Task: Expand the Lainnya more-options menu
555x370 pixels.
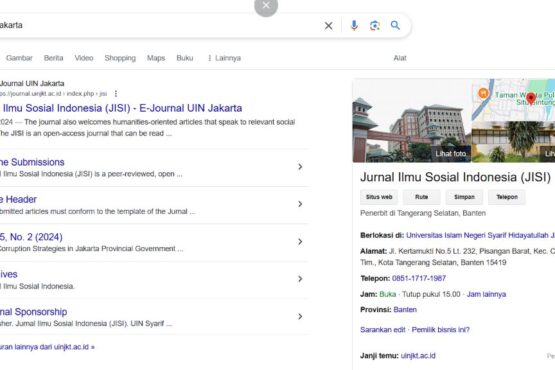Action: [224, 58]
